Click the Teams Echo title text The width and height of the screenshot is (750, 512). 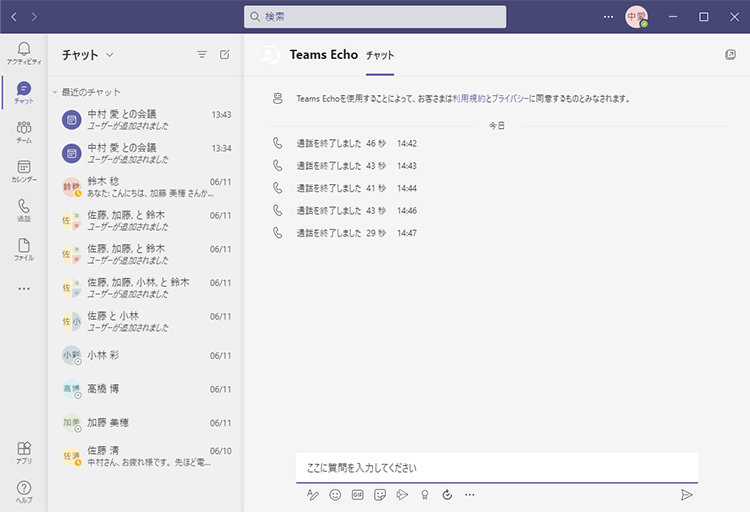click(x=324, y=55)
